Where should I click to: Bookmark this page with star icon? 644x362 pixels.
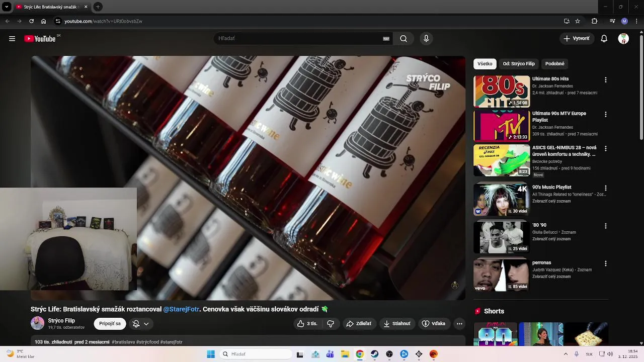(578, 21)
